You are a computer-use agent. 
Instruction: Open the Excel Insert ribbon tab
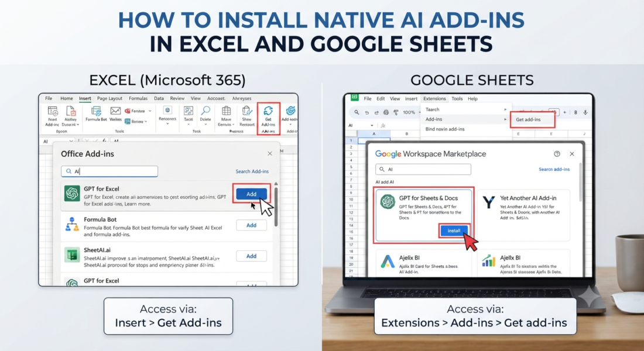pyautogui.click(x=85, y=98)
